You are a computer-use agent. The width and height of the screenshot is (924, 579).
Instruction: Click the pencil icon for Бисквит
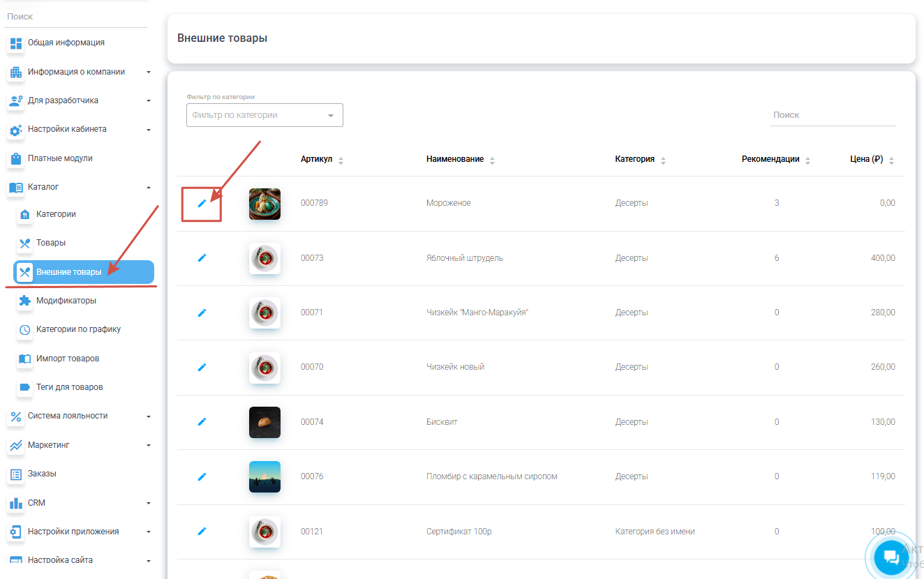pyautogui.click(x=202, y=422)
